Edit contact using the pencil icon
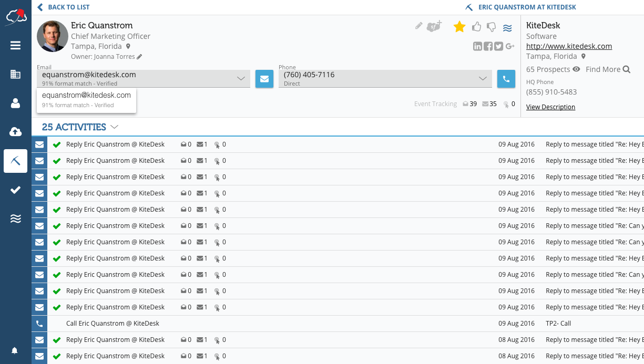The width and height of the screenshot is (644, 364). [418, 26]
